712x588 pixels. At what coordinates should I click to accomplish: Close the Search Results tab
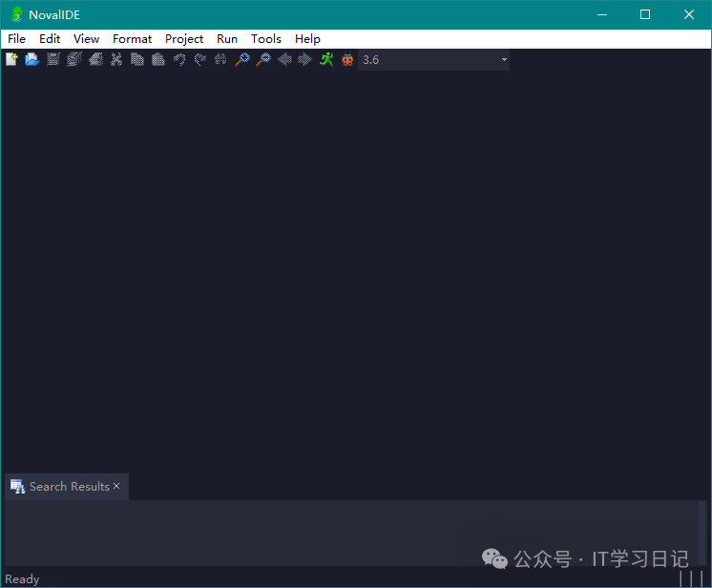click(116, 486)
